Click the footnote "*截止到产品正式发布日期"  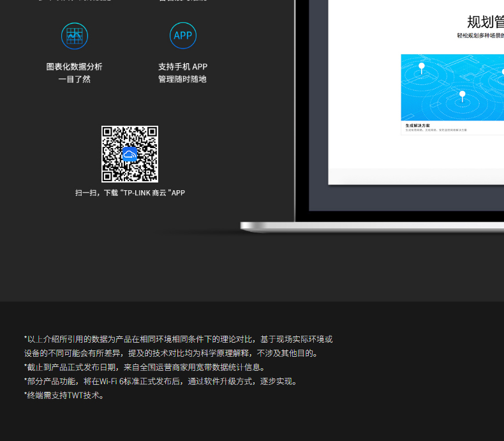click(145, 367)
